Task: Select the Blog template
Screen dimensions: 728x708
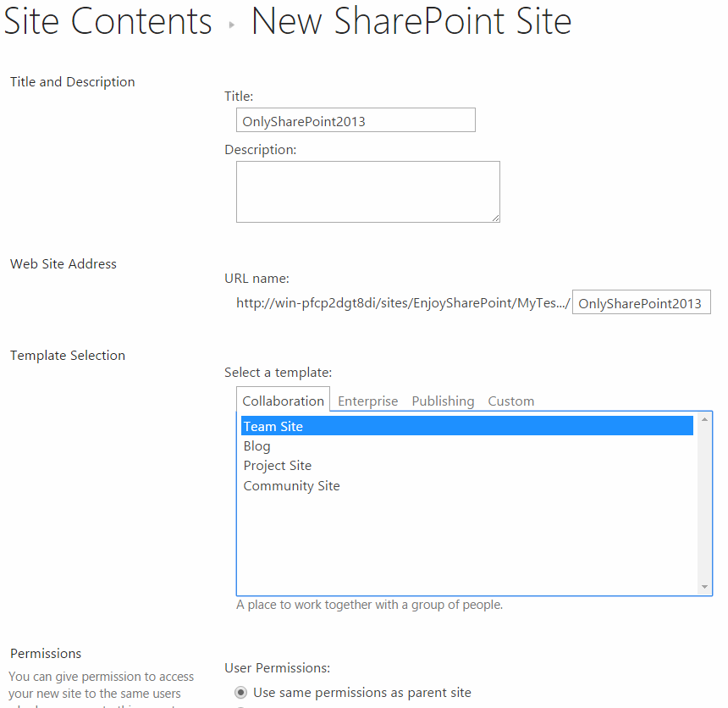Action: click(x=467, y=446)
